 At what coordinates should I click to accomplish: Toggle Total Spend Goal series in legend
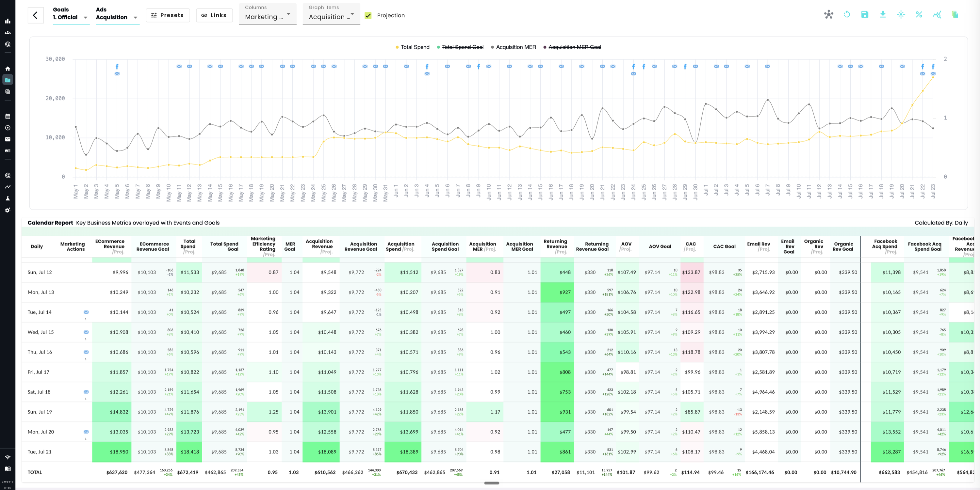pos(460,47)
